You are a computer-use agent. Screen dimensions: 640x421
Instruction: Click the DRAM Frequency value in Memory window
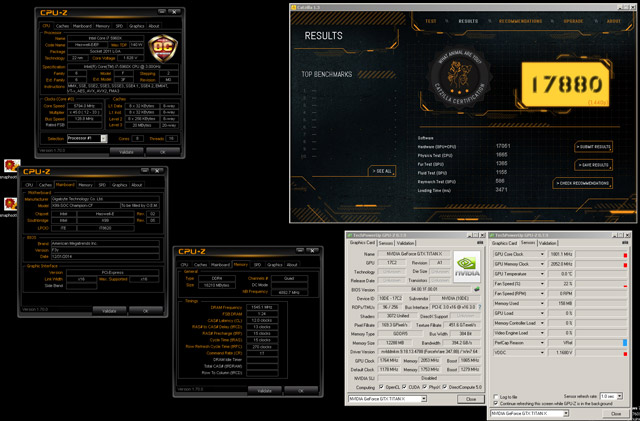point(262,307)
